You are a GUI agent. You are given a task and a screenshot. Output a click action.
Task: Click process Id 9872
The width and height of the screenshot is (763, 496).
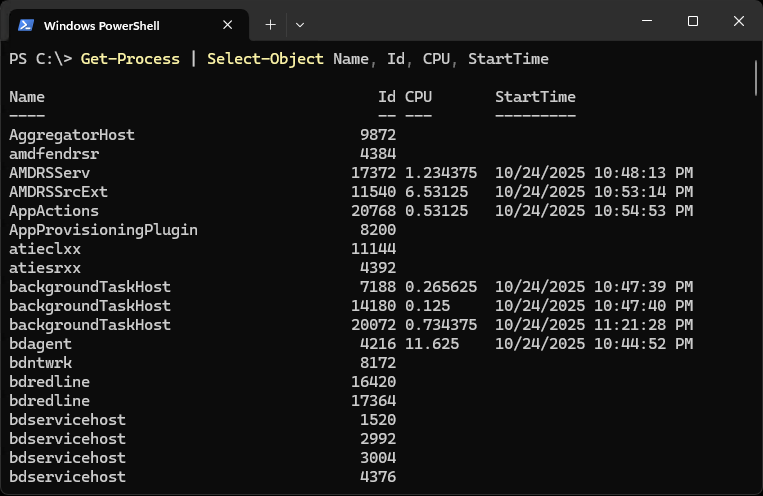click(x=378, y=135)
